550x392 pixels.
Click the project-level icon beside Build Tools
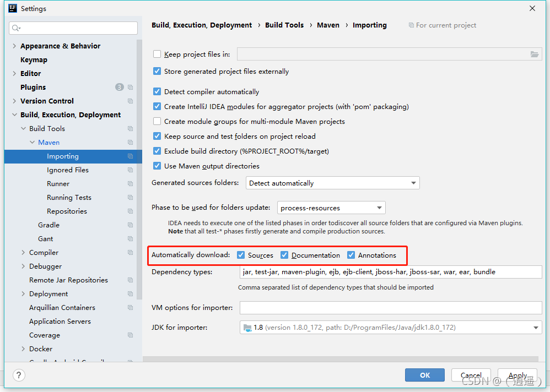click(131, 129)
